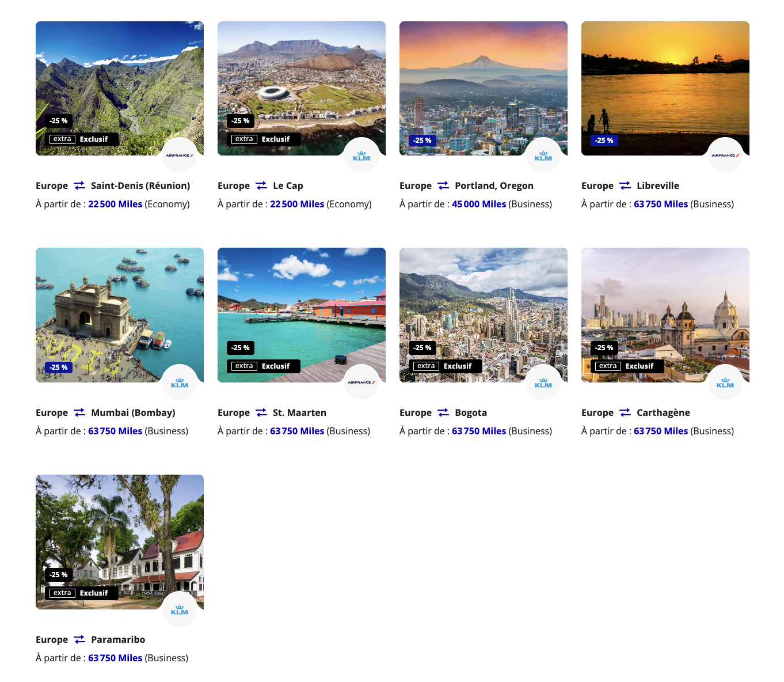
Task: Click the KLM logo on Le Cap card
Action: tap(361, 156)
